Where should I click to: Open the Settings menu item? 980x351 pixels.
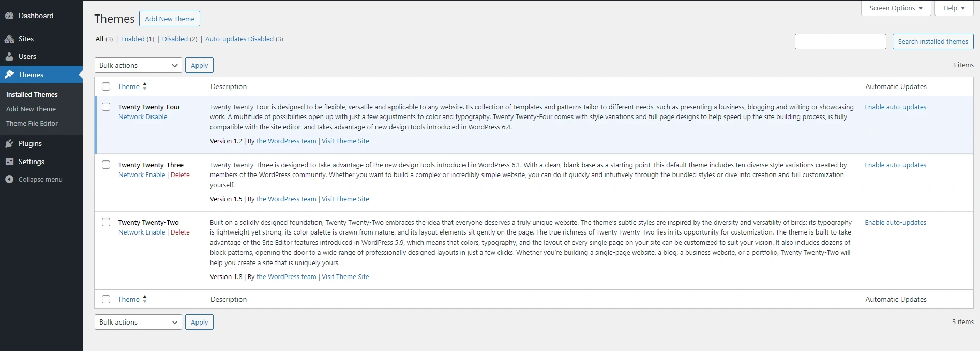(x=32, y=162)
